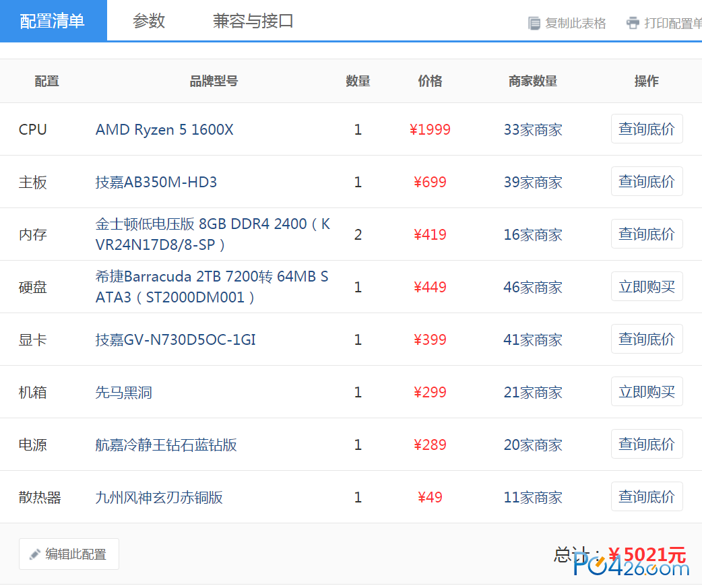Click the 电源 row label
The width and height of the screenshot is (702, 588).
click(x=33, y=445)
